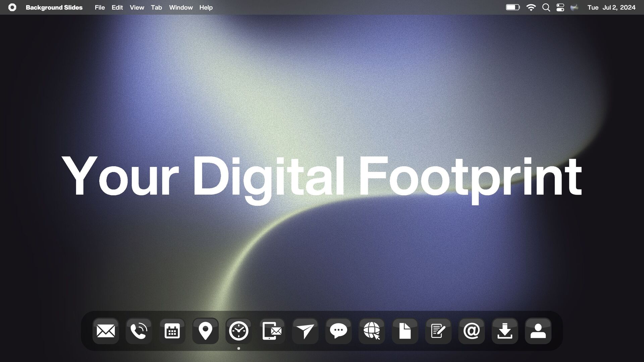
Task: Open the envelope mail dock icon
Action: (x=106, y=331)
